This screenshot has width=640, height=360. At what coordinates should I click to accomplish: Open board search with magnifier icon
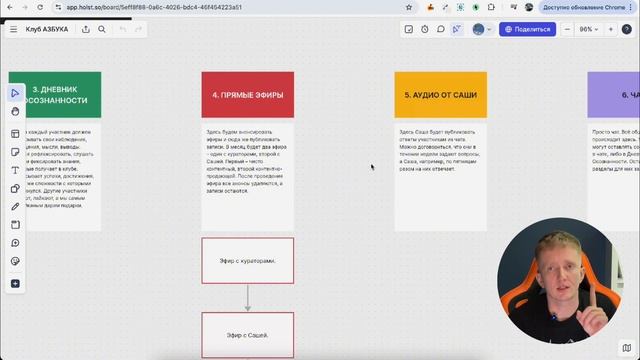[x=102, y=29]
